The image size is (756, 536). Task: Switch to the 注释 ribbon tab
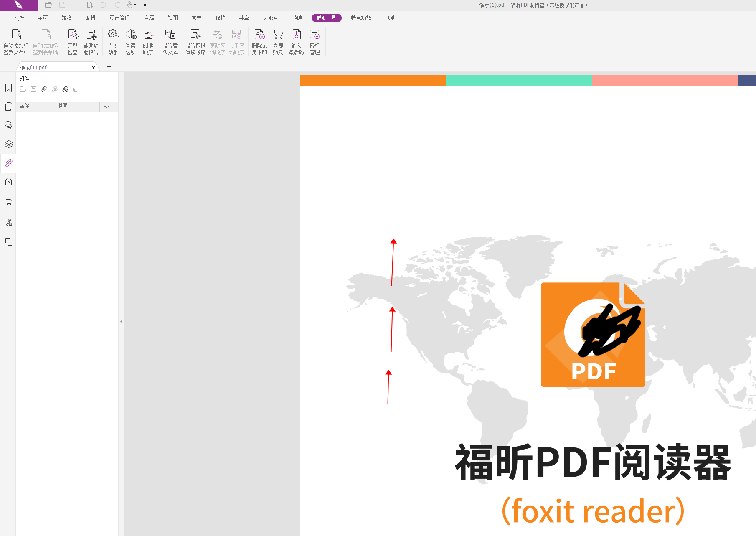148,18
